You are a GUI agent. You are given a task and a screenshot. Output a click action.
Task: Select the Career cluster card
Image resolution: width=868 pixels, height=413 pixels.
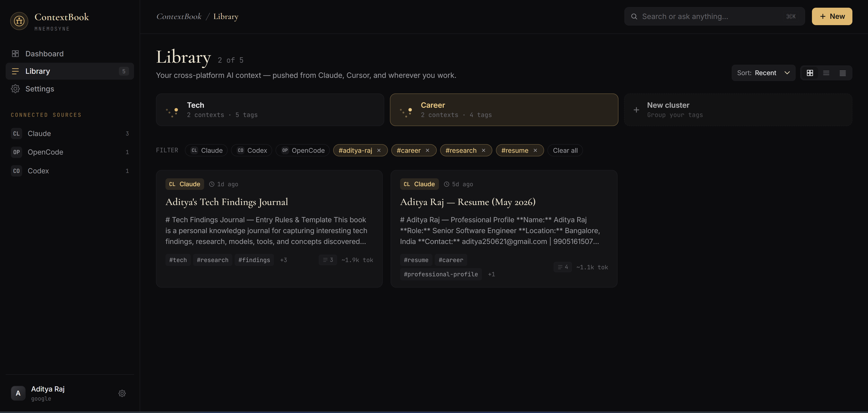pos(504,110)
